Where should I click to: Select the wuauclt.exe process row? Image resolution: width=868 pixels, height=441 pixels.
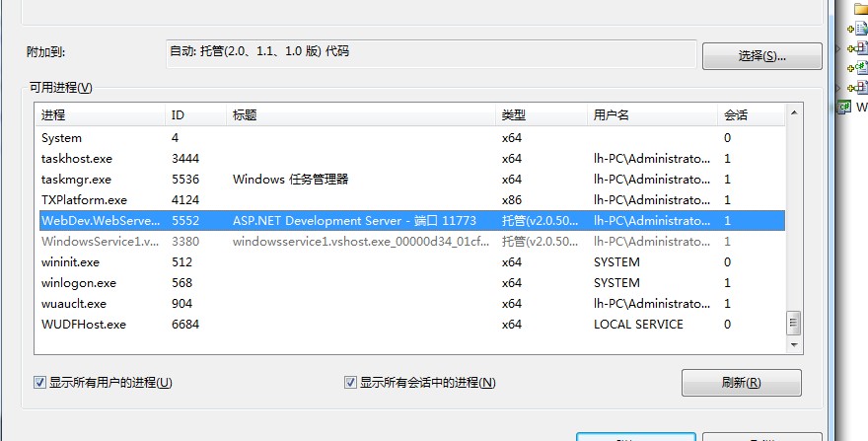pyautogui.click(x=412, y=304)
